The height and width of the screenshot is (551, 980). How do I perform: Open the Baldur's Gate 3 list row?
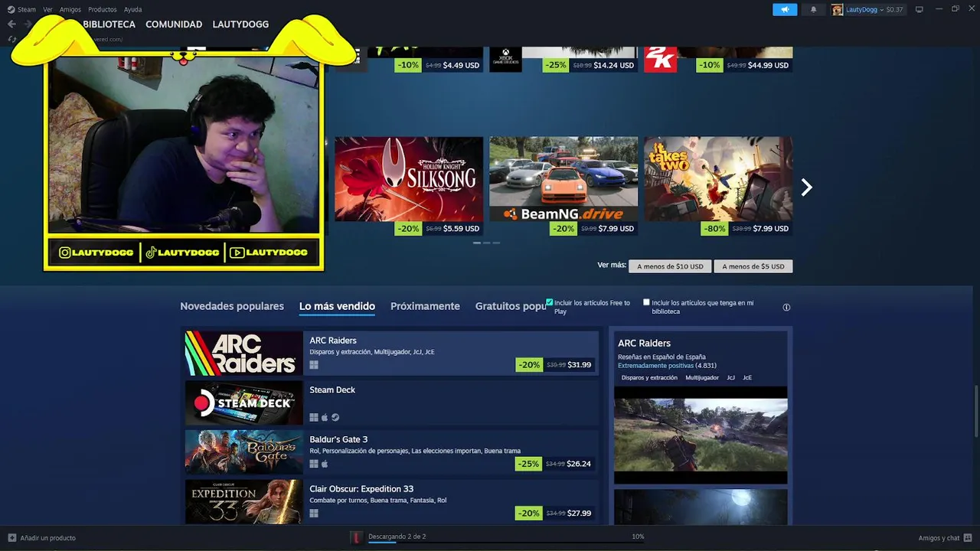click(x=391, y=452)
